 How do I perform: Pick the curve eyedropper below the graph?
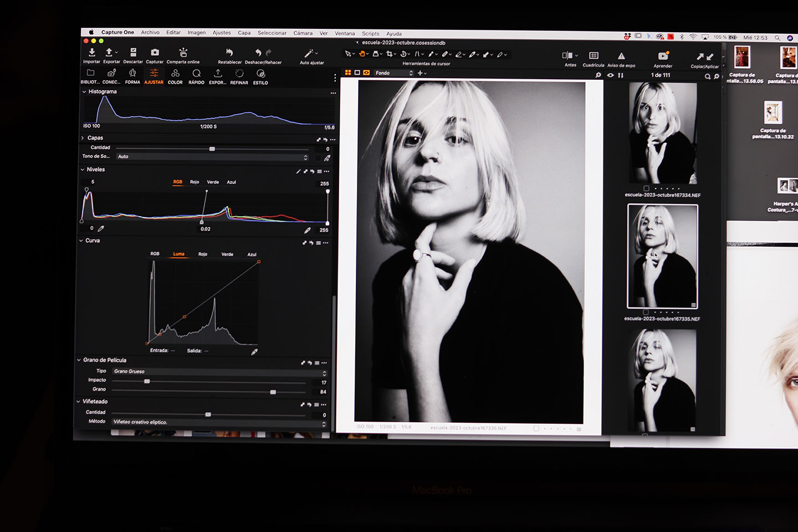(254, 352)
